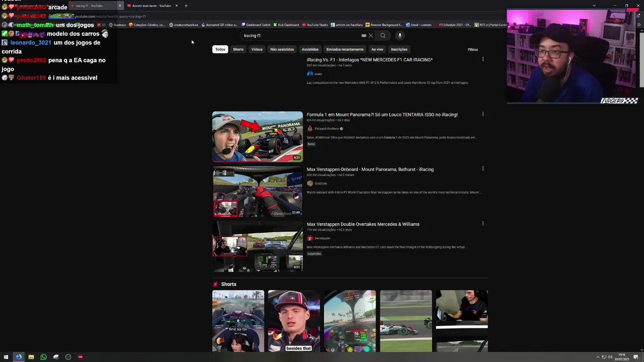The height and width of the screenshot is (362, 644).
Task: Click the Mount Panorama Red Bull thumbnail
Action: (x=258, y=137)
